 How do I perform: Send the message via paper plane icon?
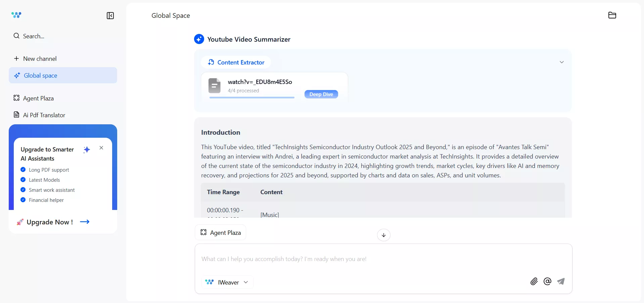click(561, 282)
